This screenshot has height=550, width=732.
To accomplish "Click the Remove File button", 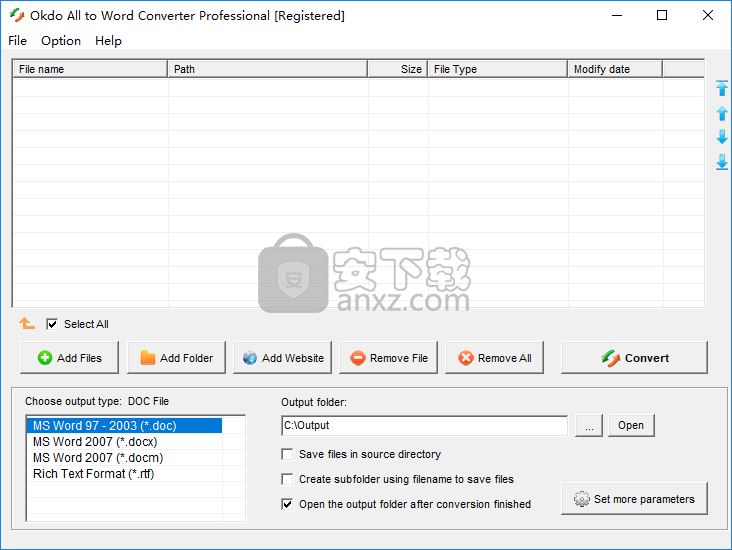I will (x=388, y=358).
